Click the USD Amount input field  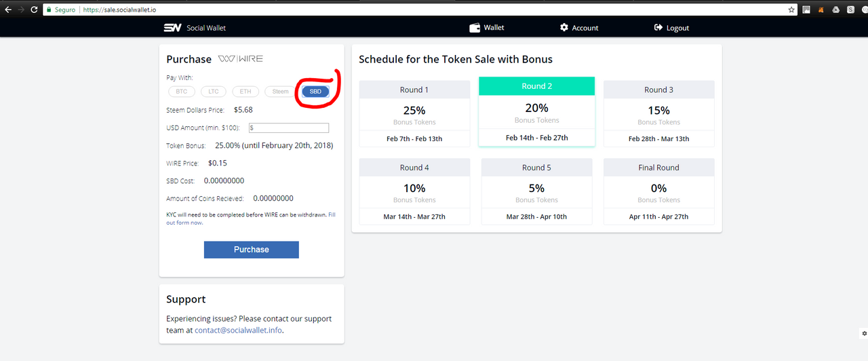point(288,128)
